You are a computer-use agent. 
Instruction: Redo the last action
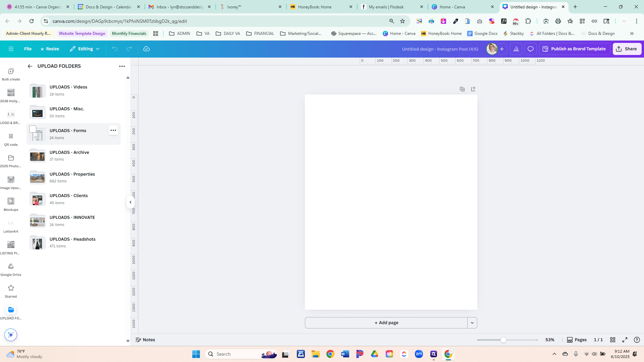pyautogui.click(x=129, y=49)
